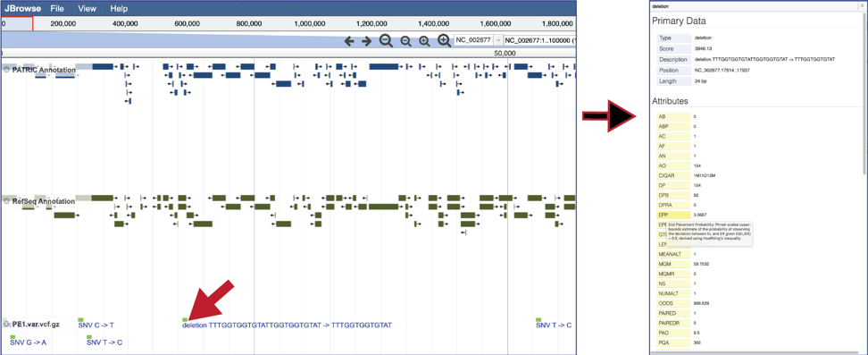This screenshot has width=868, height=355.
Task: Select the SNV T -> C variant at the right edge
Action: coord(554,325)
